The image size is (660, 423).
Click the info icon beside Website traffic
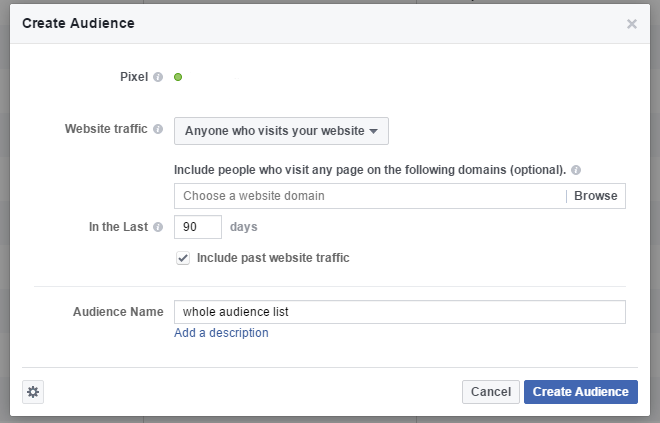tap(158, 130)
